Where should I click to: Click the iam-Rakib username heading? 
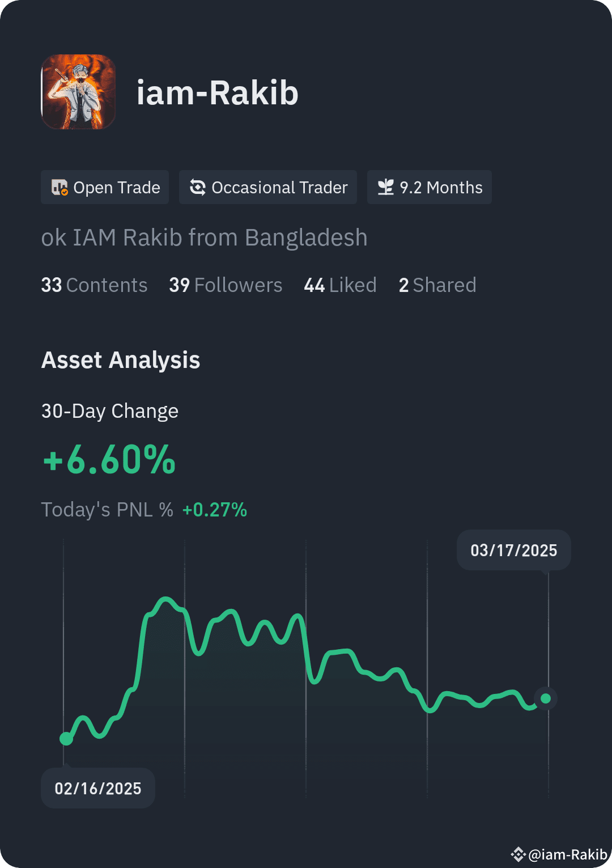click(x=218, y=92)
